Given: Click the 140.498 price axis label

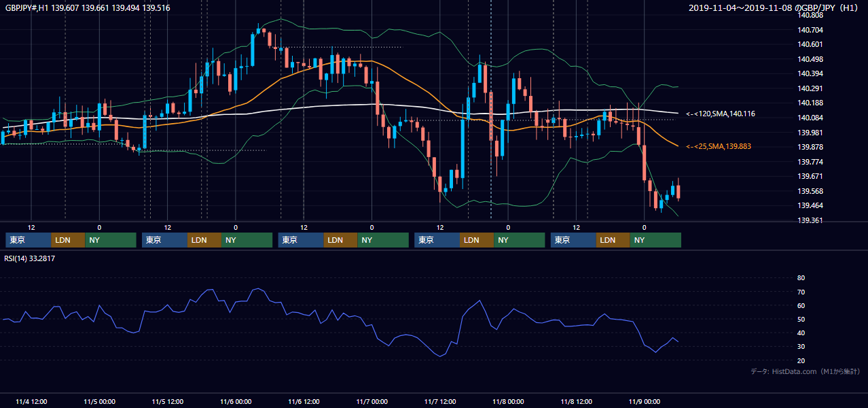Looking at the screenshot, I should coord(811,59).
